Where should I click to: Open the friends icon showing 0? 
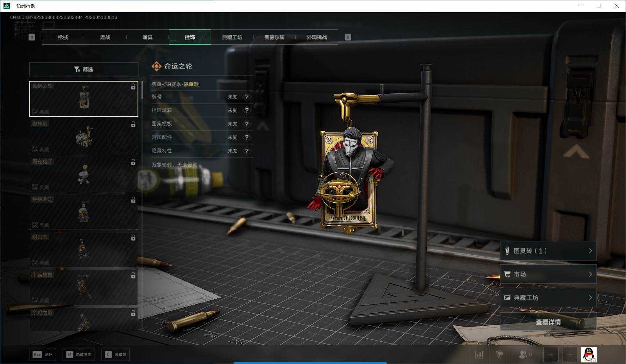(525, 355)
